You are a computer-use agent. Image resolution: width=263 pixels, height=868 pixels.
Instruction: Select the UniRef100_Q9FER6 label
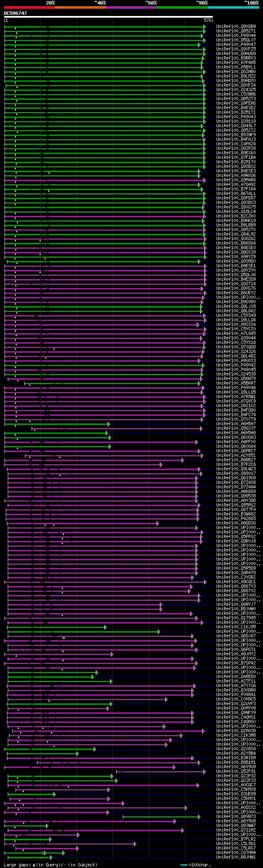click(x=236, y=103)
